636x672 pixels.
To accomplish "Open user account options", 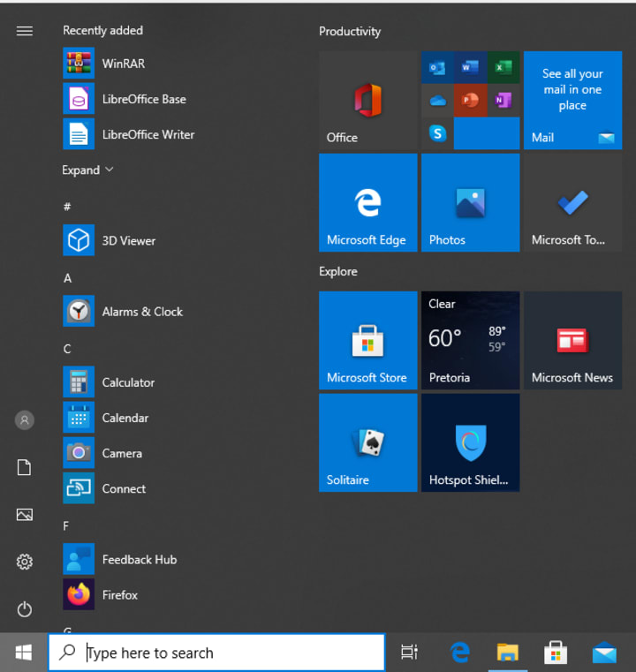I will 25,420.
